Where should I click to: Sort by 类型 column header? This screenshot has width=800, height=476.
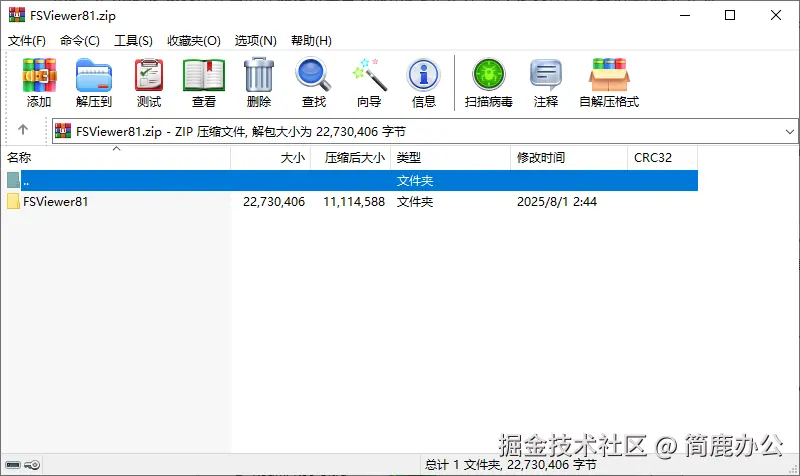pos(451,158)
